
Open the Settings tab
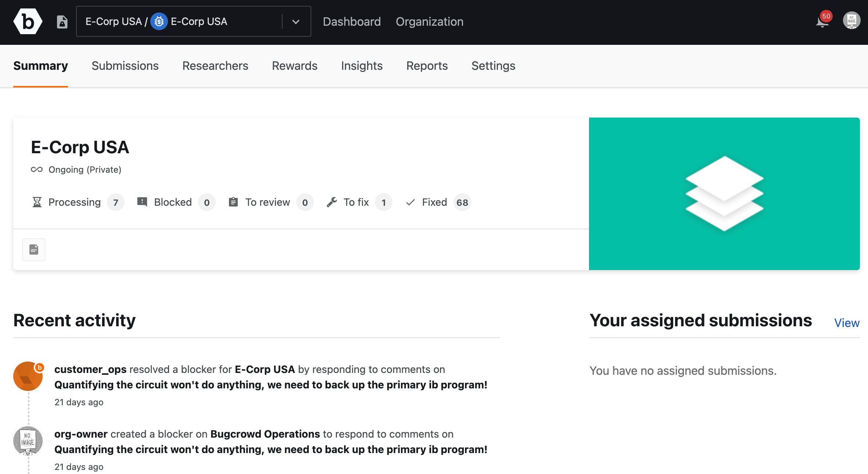click(493, 66)
